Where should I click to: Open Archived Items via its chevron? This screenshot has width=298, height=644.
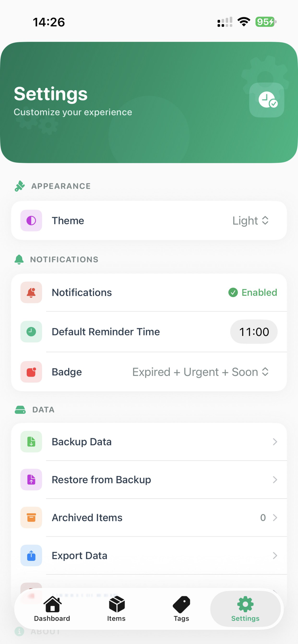tap(275, 517)
